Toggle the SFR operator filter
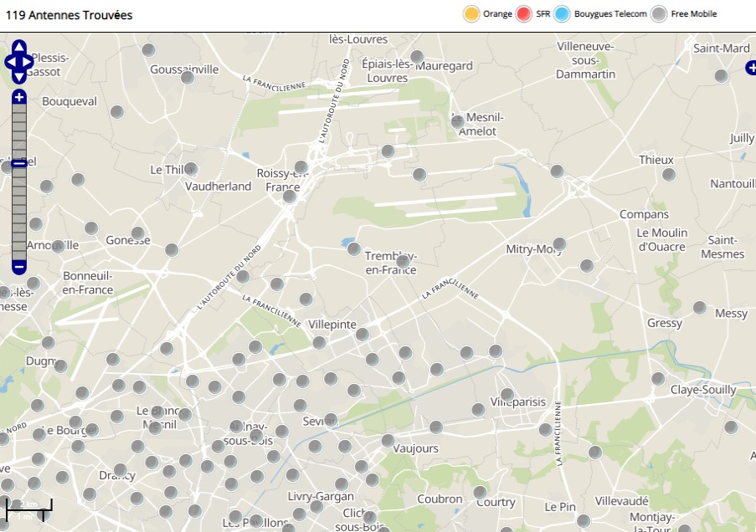The width and height of the screenshot is (756, 532). [x=525, y=14]
